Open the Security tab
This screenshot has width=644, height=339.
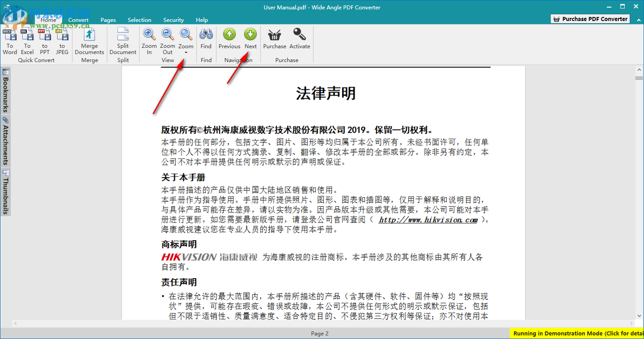click(174, 20)
